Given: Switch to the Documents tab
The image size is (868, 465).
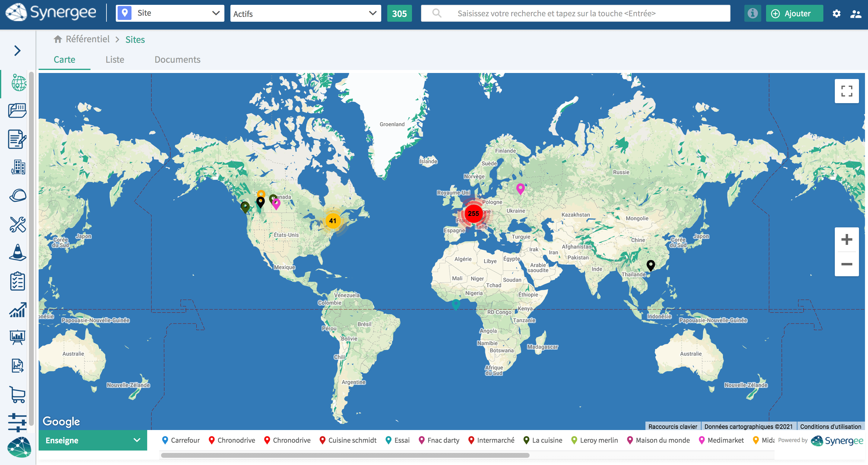Looking at the screenshot, I should 177,60.
